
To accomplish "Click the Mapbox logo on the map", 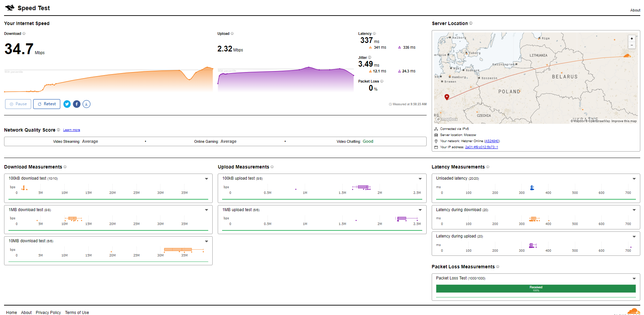I will [x=447, y=119].
